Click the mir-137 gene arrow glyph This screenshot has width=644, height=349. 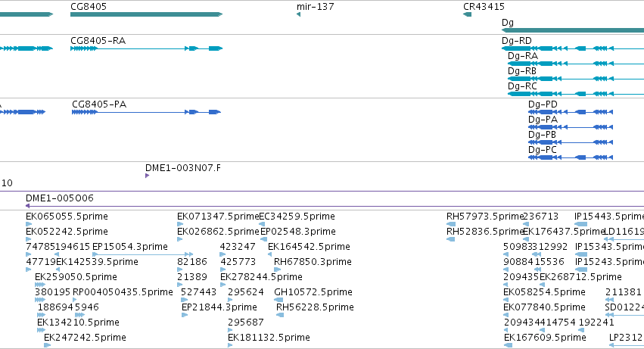point(298,14)
